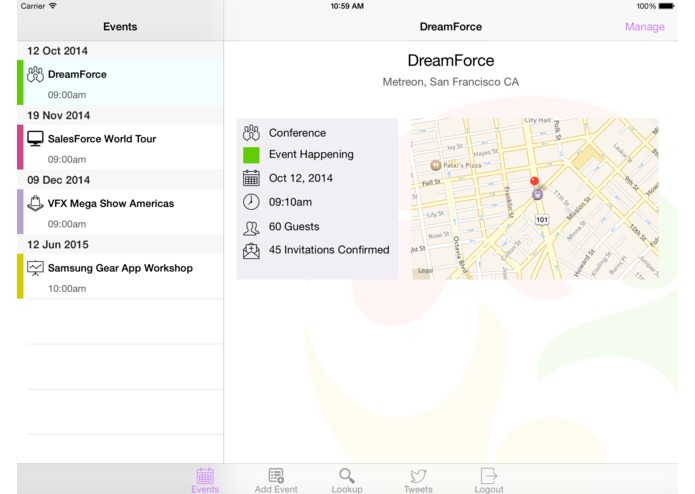This screenshot has width=695, height=494.
Task: Tap the Logout tab
Action: (488, 481)
